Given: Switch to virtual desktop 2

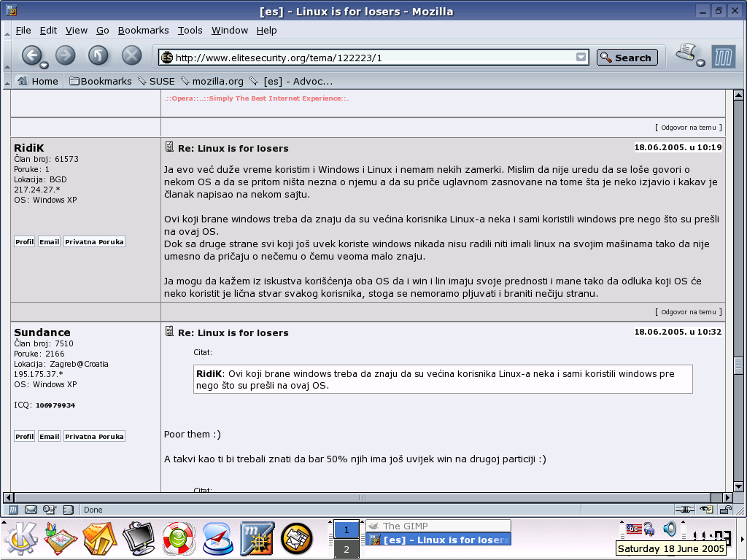Looking at the screenshot, I should [x=347, y=549].
